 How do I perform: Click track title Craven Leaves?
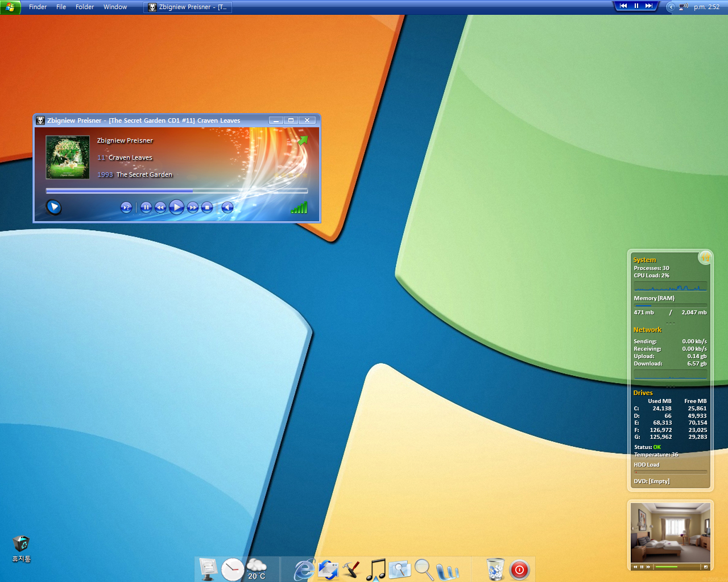coord(130,157)
